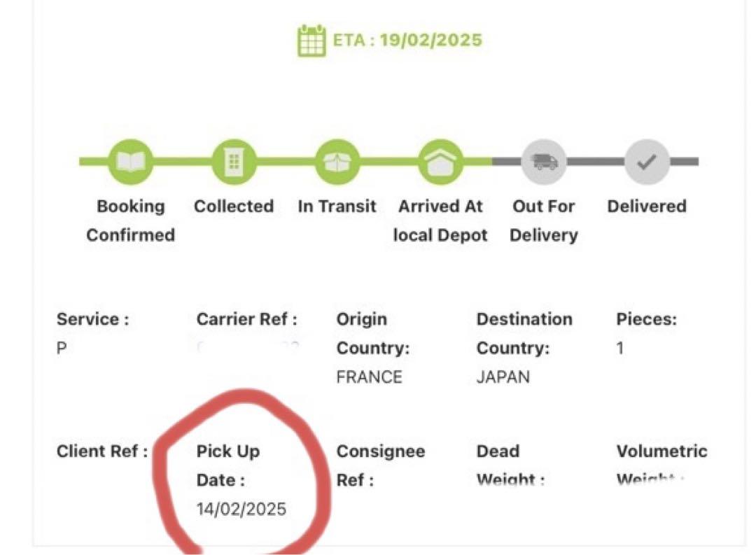
Task: Click the Delivered checkmark icon
Action: pos(647,162)
